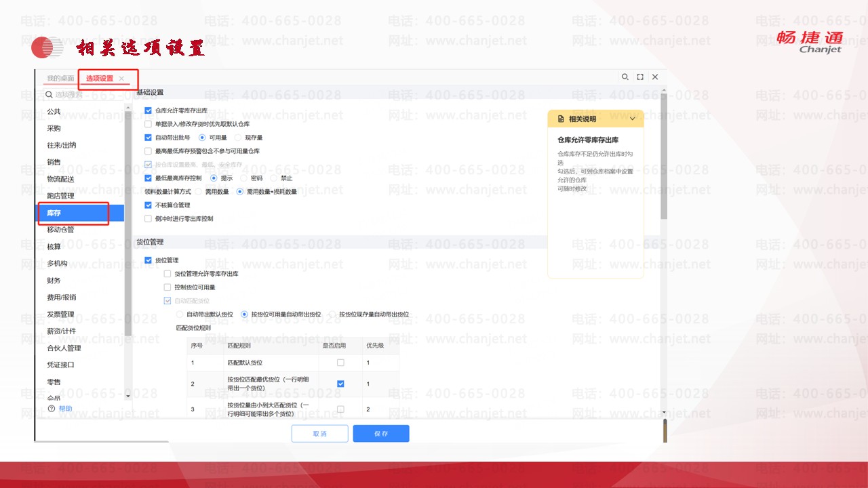Screen dimensions: 868x488
Task: Open the 财务 settings category
Action: 54,281
